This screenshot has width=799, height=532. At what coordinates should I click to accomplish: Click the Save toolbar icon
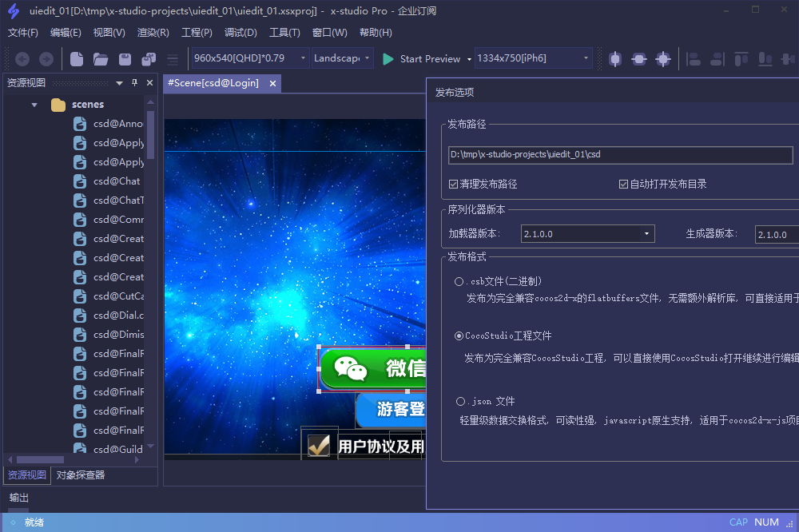125,59
